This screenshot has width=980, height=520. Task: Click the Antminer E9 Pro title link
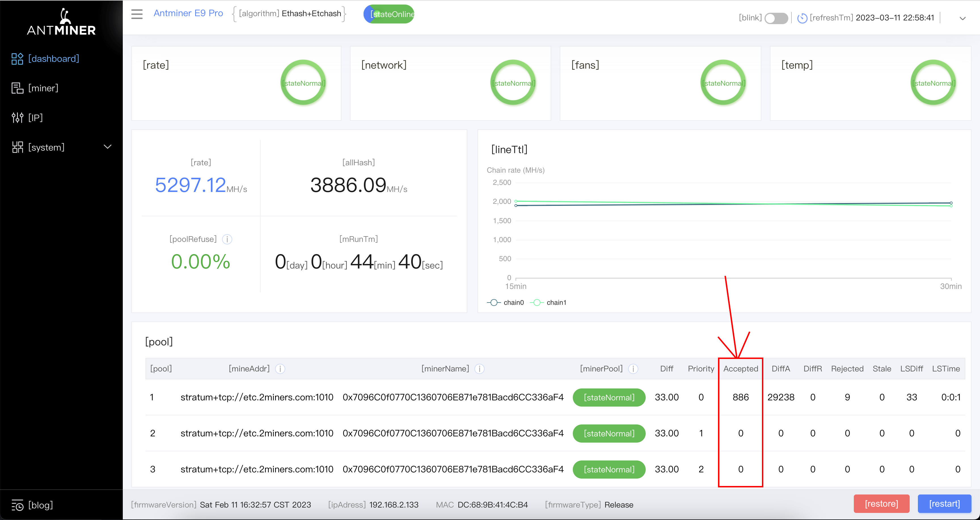(188, 13)
